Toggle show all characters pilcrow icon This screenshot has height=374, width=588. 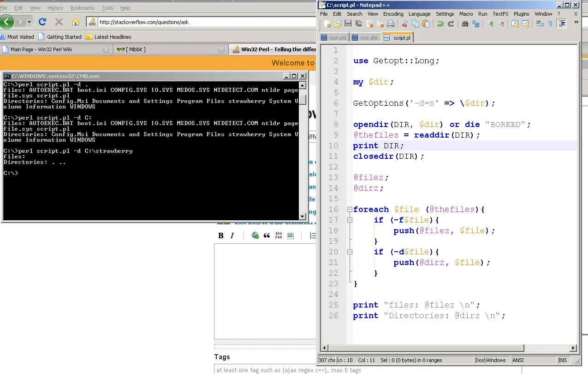[550, 24]
